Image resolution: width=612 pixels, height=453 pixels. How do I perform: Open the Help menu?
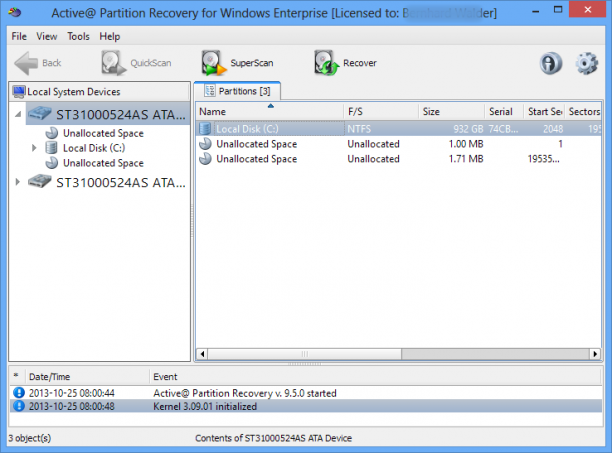click(109, 36)
